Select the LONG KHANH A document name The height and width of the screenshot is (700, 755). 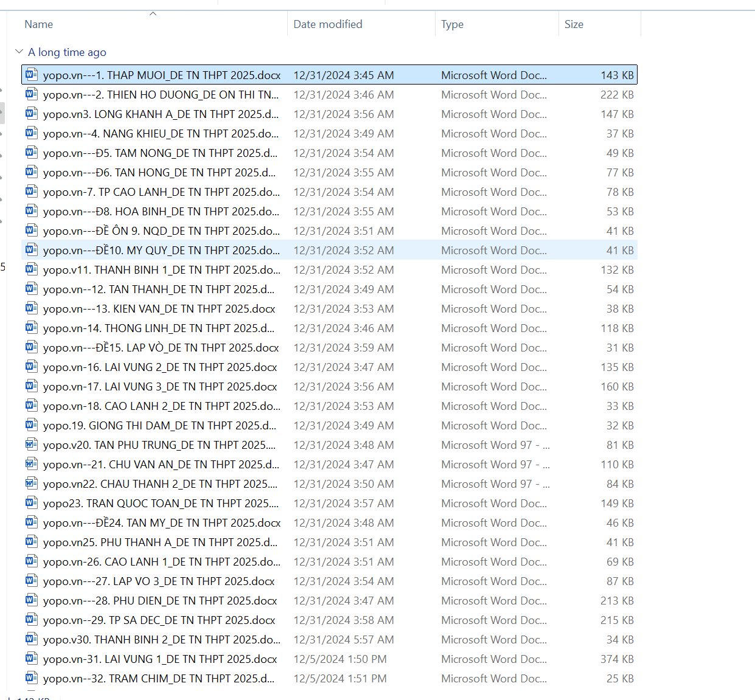coord(160,114)
